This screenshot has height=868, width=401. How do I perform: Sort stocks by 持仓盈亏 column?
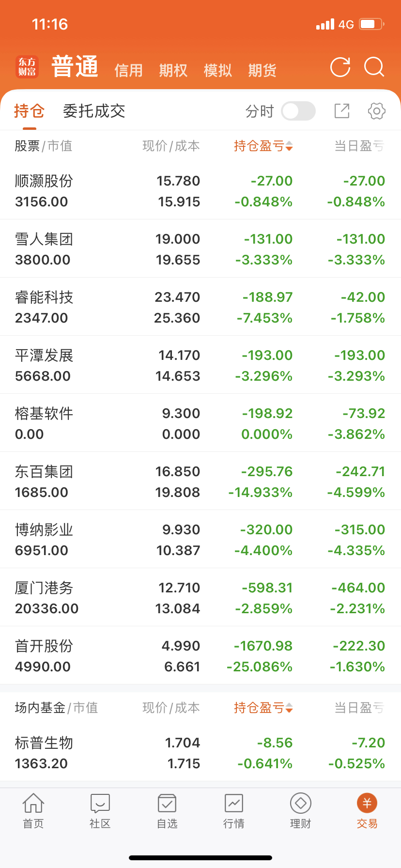click(263, 146)
